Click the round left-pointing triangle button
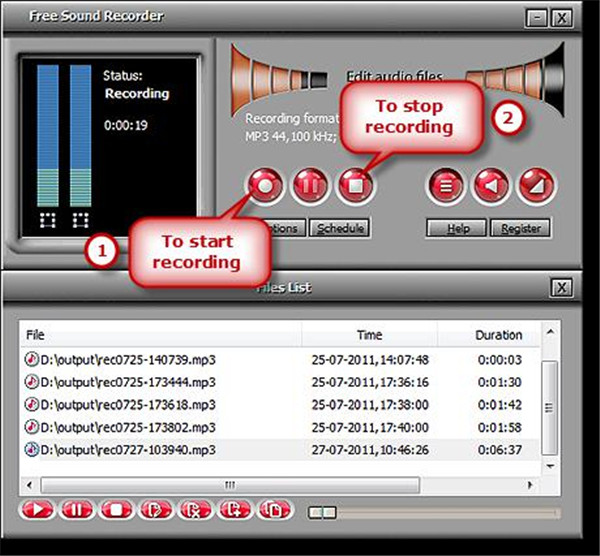The image size is (600, 556). 491,186
